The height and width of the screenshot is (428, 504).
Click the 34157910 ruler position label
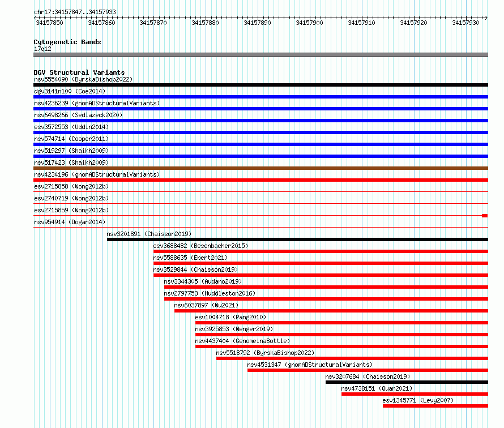pos(361,23)
